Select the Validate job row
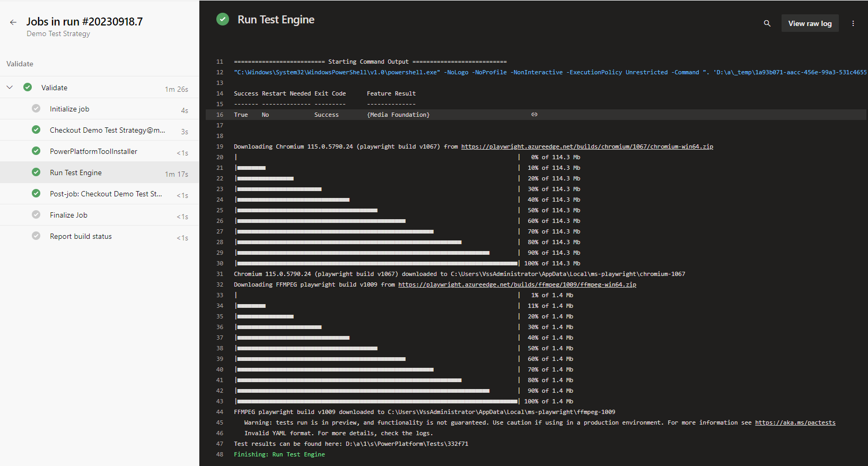 tap(100, 88)
